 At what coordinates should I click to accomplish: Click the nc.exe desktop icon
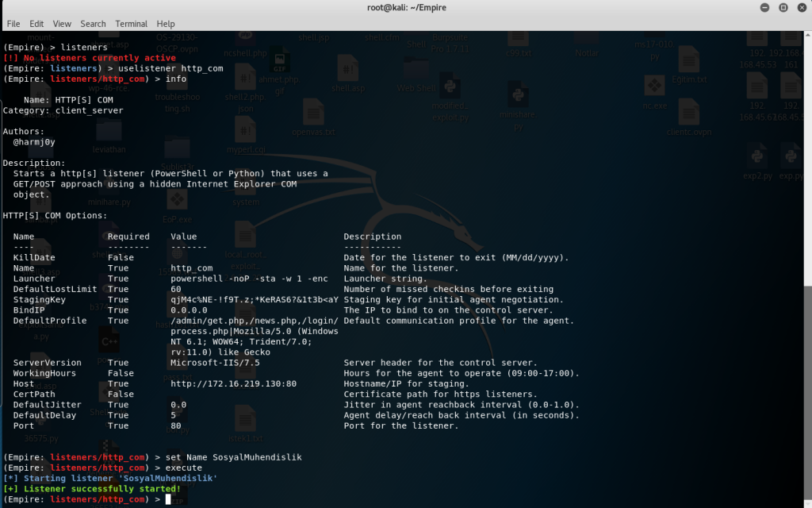click(x=654, y=89)
